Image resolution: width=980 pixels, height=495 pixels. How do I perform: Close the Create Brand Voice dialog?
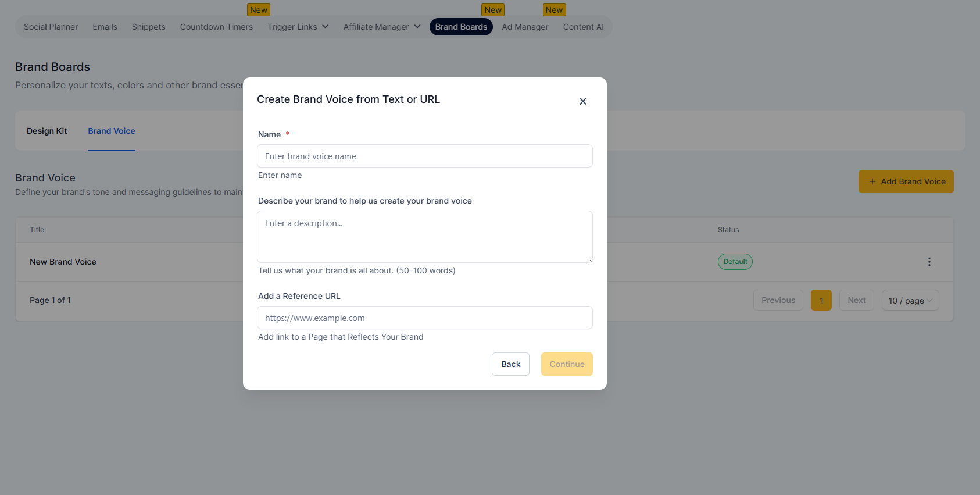click(x=583, y=101)
